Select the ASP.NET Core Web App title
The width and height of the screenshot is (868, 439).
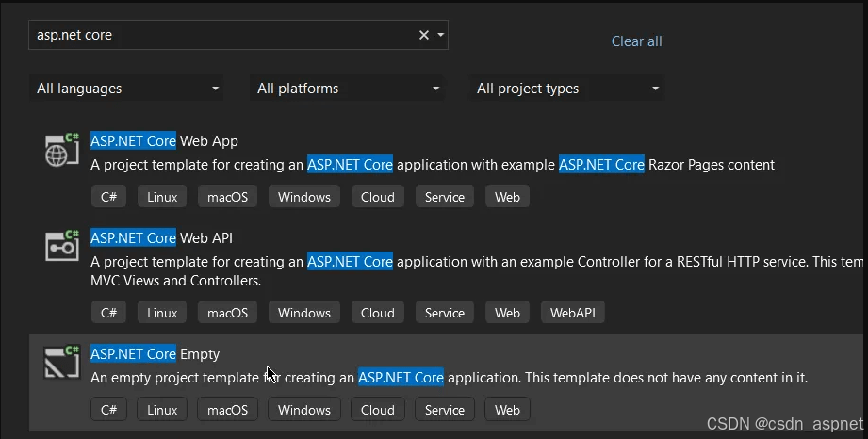tap(164, 141)
